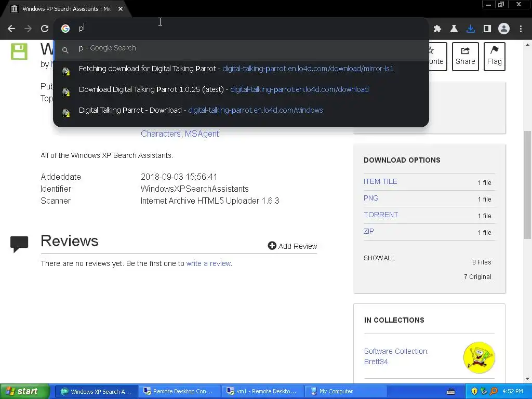
Task: Go back using the browser back arrow
Action: coord(11,29)
